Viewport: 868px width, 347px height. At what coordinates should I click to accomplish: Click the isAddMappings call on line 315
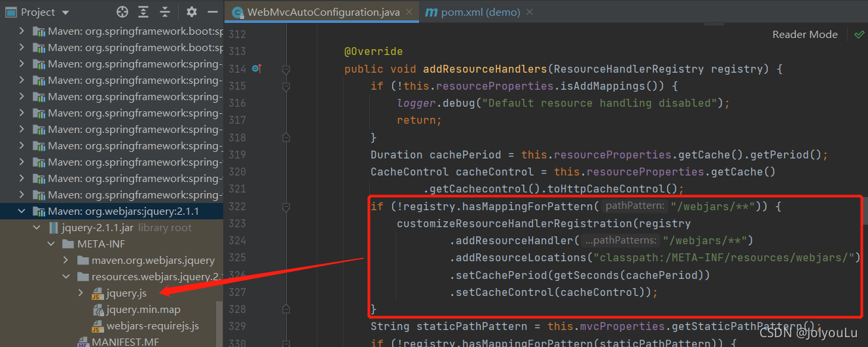(x=609, y=86)
